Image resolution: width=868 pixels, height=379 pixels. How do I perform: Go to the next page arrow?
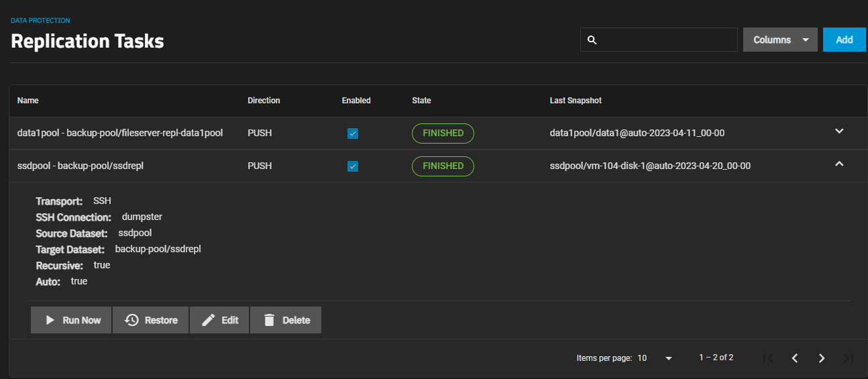coord(822,358)
